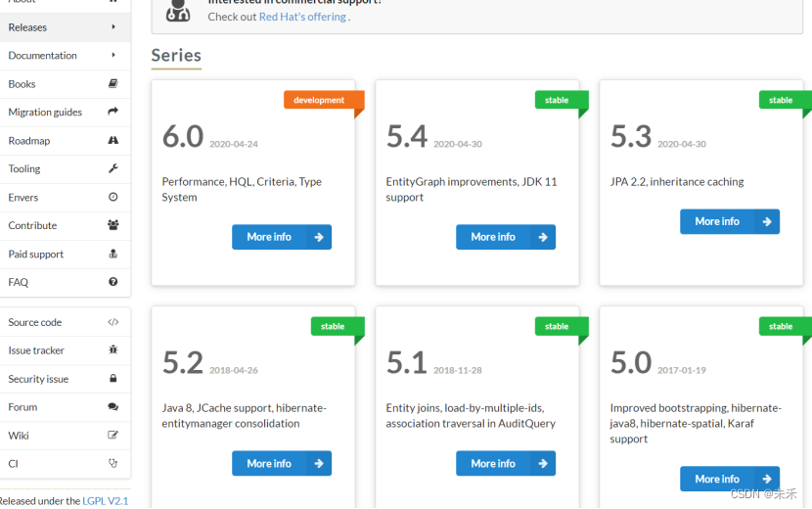This screenshot has height=509, width=812.
Task: Click More info for series 5.4
Action: tap(506, 237)
